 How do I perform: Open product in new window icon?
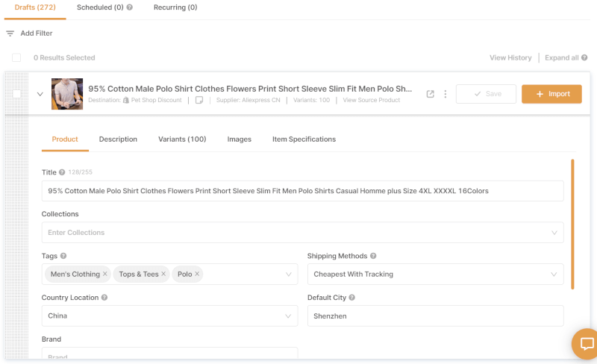[431, 94]
